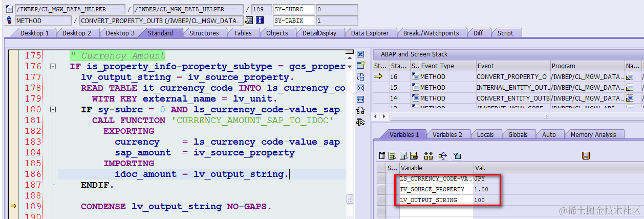644x219 pixels.
Task: Collapse the IF block at line 176
Action: click(x=53, y=67)
